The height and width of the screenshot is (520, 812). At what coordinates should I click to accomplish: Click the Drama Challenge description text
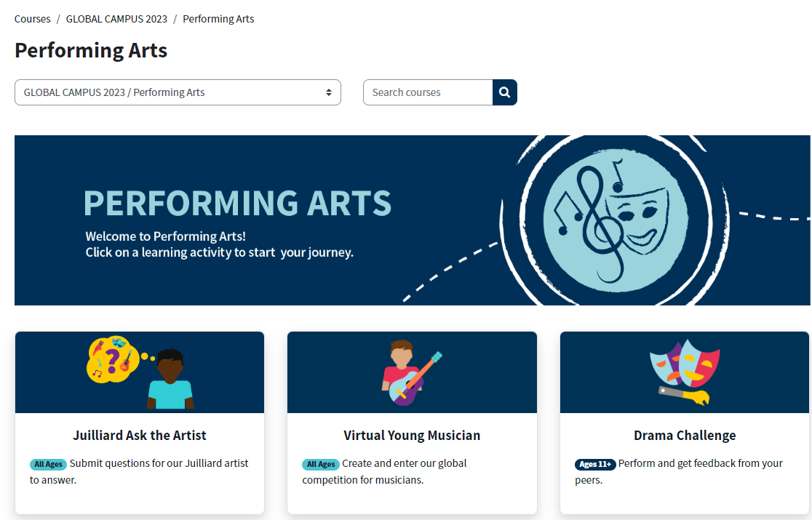679,471
